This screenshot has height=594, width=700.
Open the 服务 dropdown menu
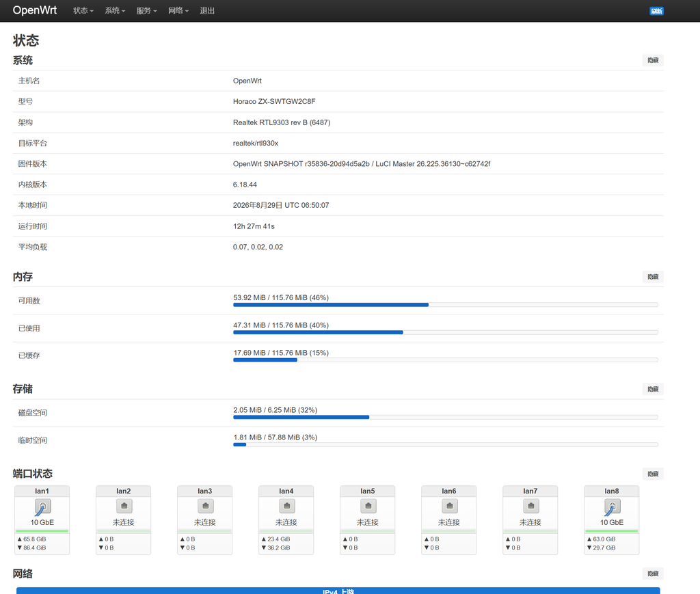[x=146, y=11]
